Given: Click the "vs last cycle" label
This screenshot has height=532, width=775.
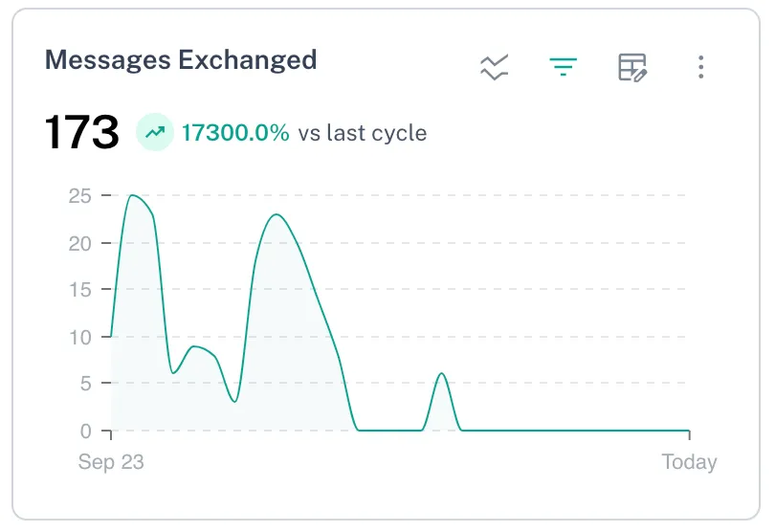Looking at the screenshot, I should [362, 133].
